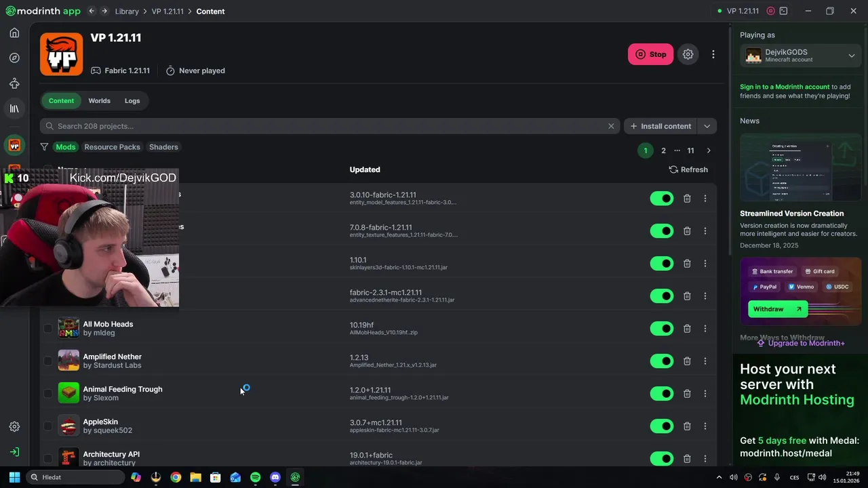Open more options for Amplified Nether
Image resolution: width=868 pixels, height=488 pixels.
(705, 361)
